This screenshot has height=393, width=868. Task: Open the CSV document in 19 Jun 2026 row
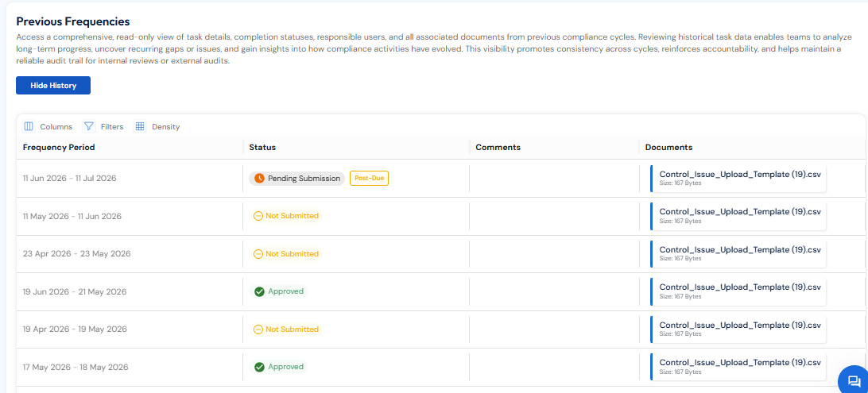[x=738, y=291]
